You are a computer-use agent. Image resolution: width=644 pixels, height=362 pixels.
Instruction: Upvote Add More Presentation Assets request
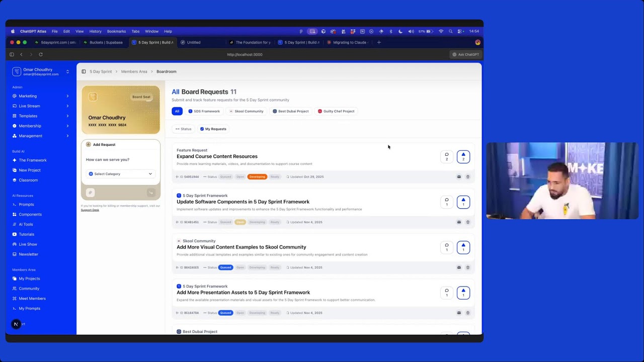pos(463,293)
